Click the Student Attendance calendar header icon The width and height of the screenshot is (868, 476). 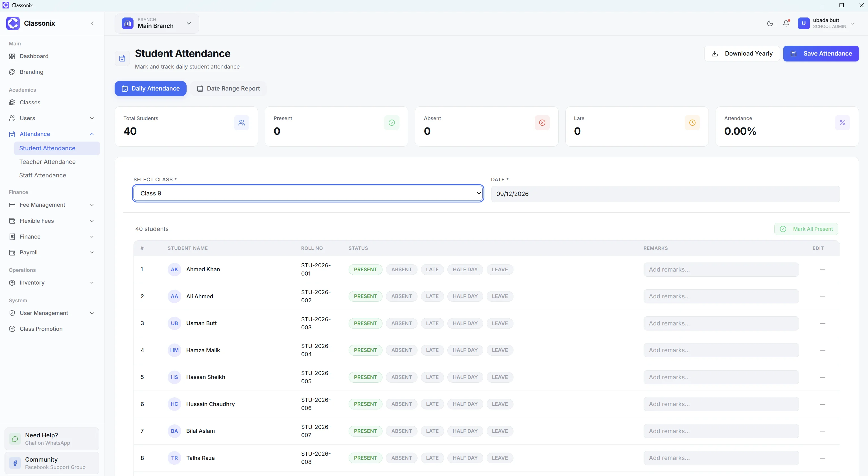pyautogui.click(x=122, y=59)
